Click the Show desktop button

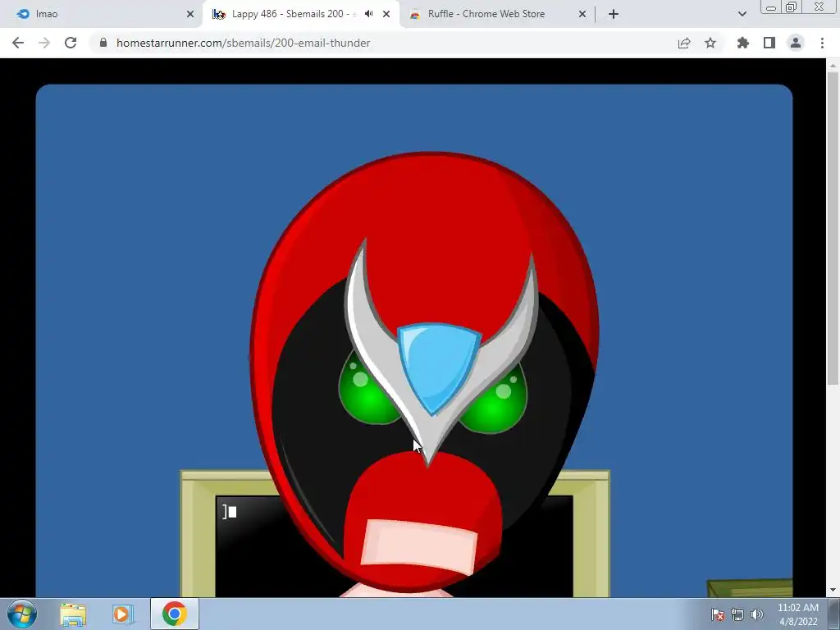834,614
